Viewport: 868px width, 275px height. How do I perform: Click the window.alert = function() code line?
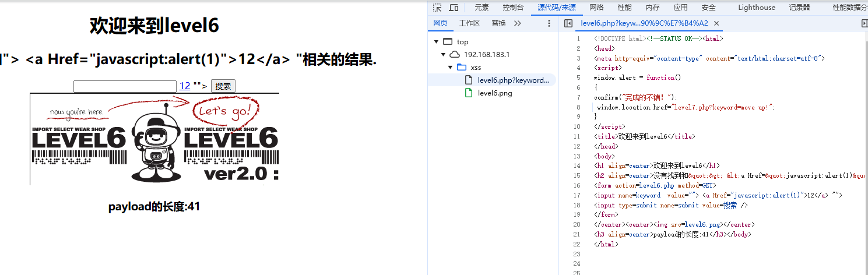click(637, 77)
